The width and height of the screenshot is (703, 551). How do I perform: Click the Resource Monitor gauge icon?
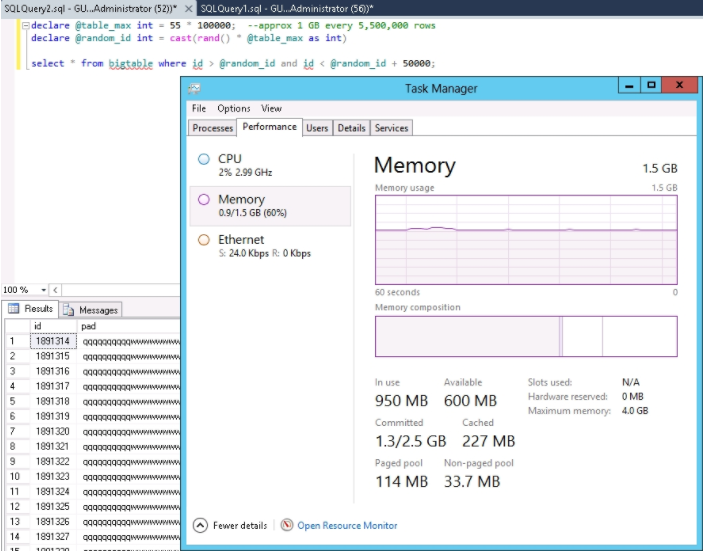click(x=288, y=525)
